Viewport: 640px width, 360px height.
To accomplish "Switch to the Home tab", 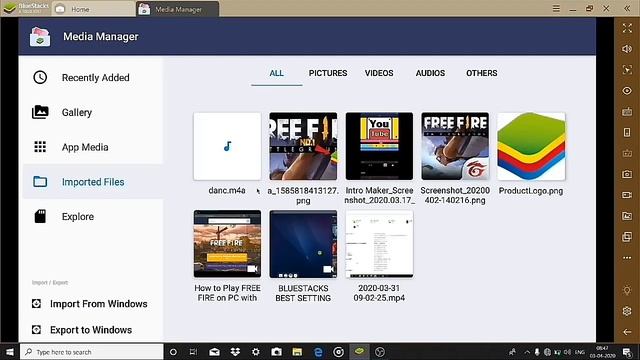I will (x=94, y=9).
